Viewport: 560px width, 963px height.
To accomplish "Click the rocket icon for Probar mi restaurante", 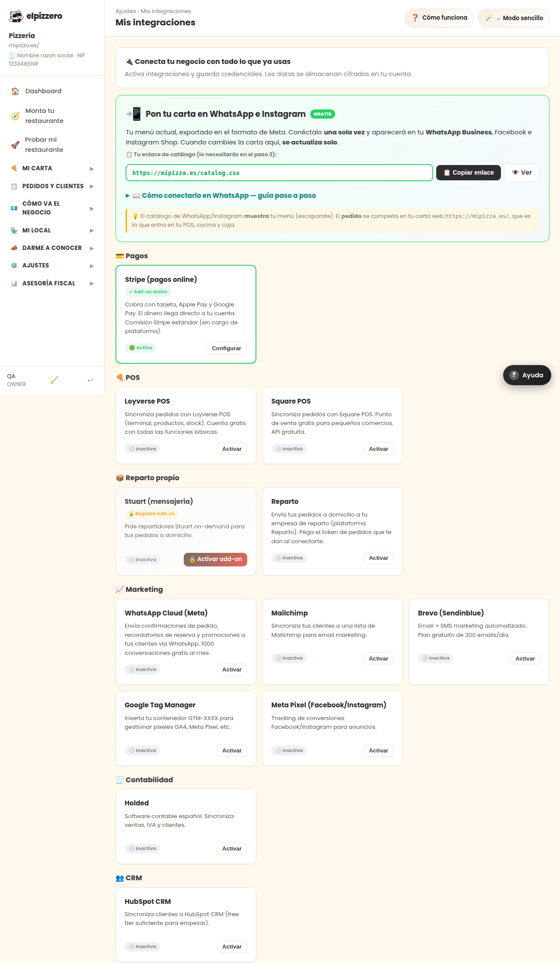I will (x=15, y=145).
